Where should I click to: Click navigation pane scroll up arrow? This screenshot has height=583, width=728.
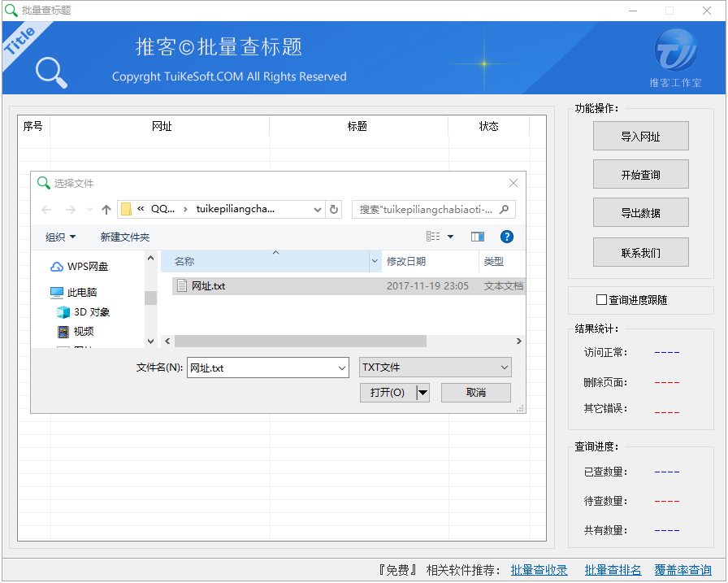(x=150, y=258)
